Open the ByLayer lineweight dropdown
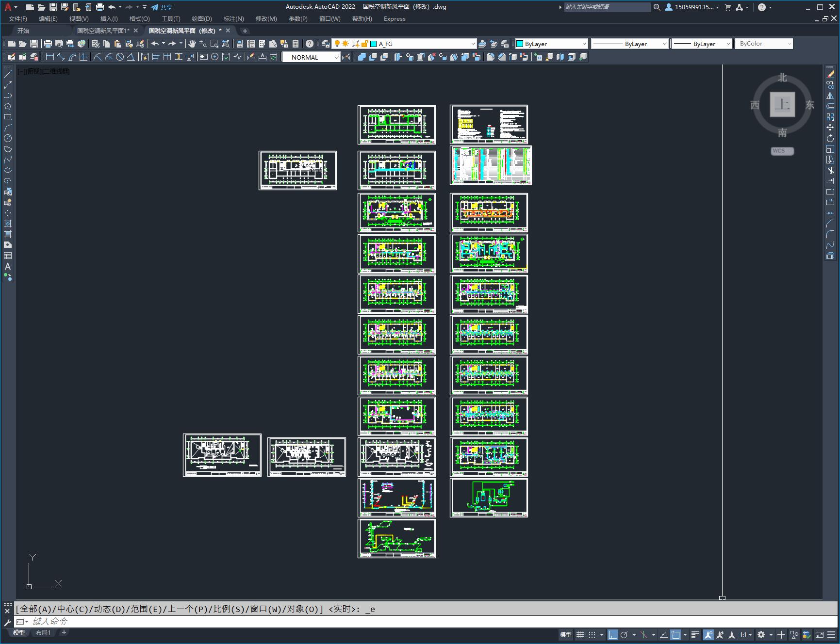Screen dimensions: 840x644 tap(728, 44)
